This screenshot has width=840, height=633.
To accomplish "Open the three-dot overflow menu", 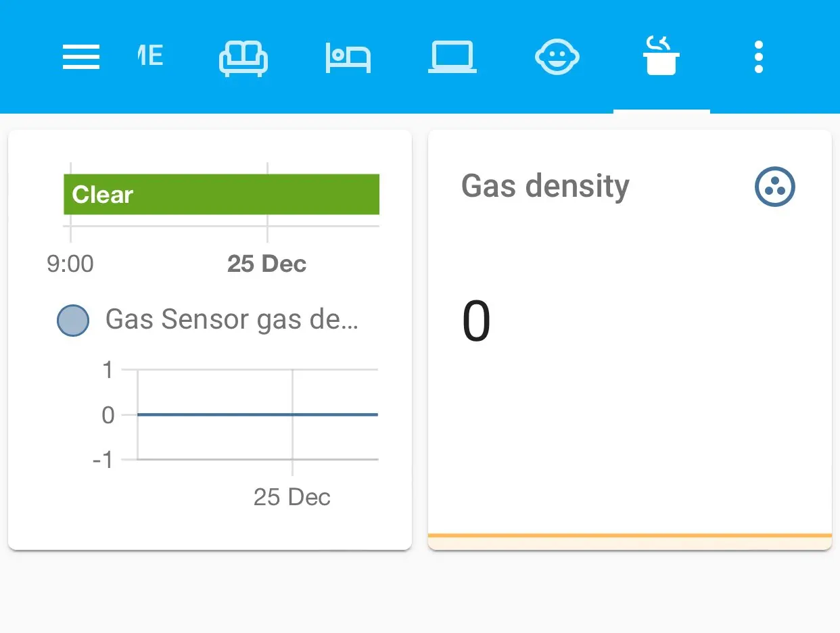I will pos(758,57).
